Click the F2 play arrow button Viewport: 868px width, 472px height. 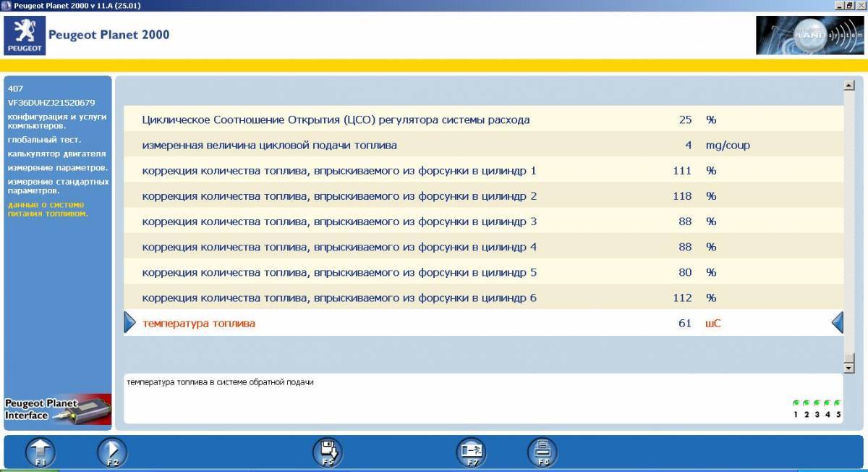click(112, 452)
